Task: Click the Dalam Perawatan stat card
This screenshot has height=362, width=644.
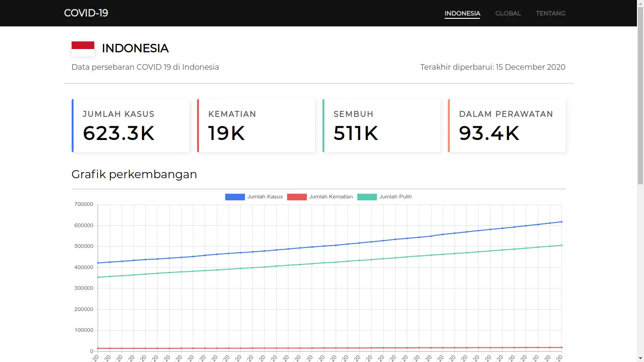Action: click(x=507, y=126)
